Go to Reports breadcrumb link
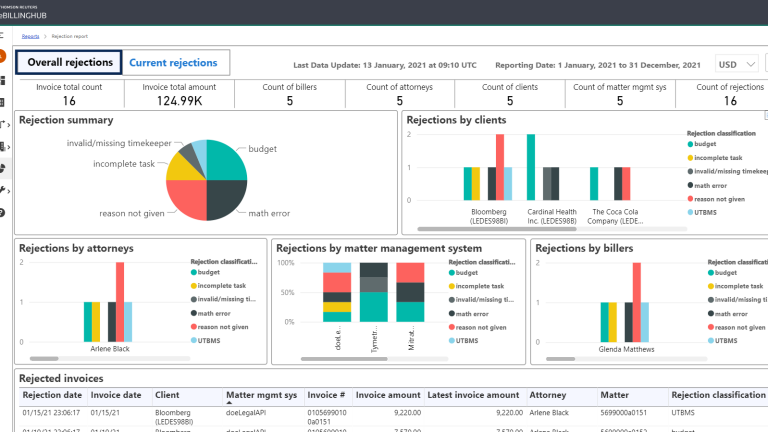This screenshot has height=432, width=768. tap(30, 36)
